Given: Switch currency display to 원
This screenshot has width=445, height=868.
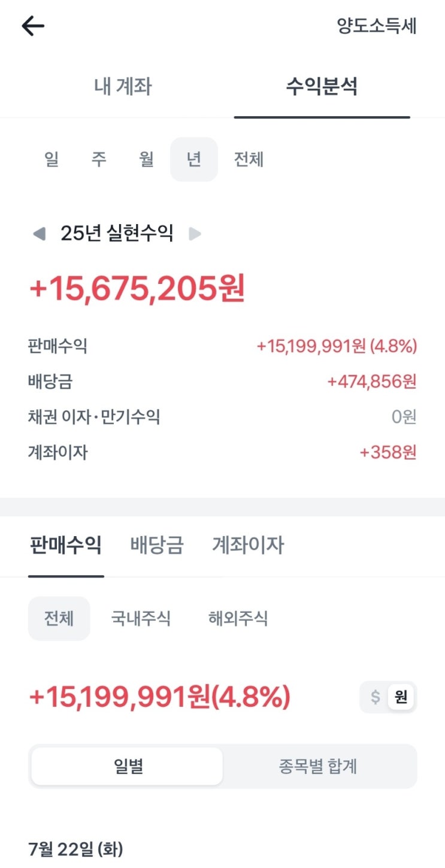Looking at the screenshot, I should pyautogui.click(x=401, y=697).
